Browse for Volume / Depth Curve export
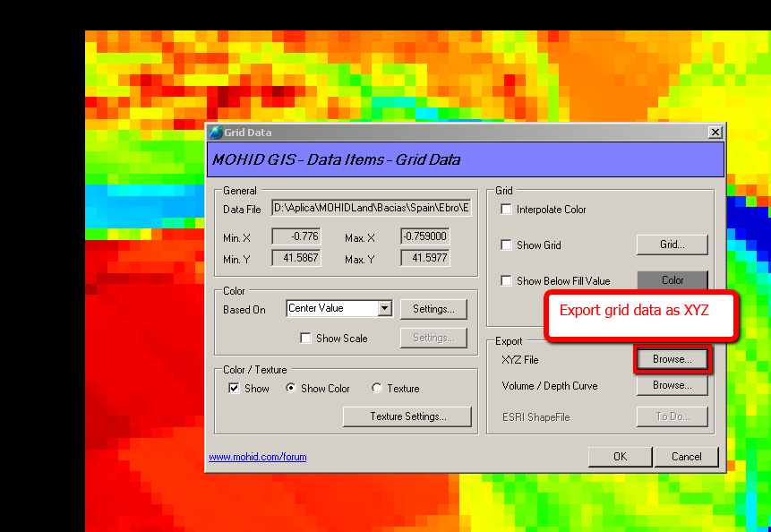 point(672,386)
